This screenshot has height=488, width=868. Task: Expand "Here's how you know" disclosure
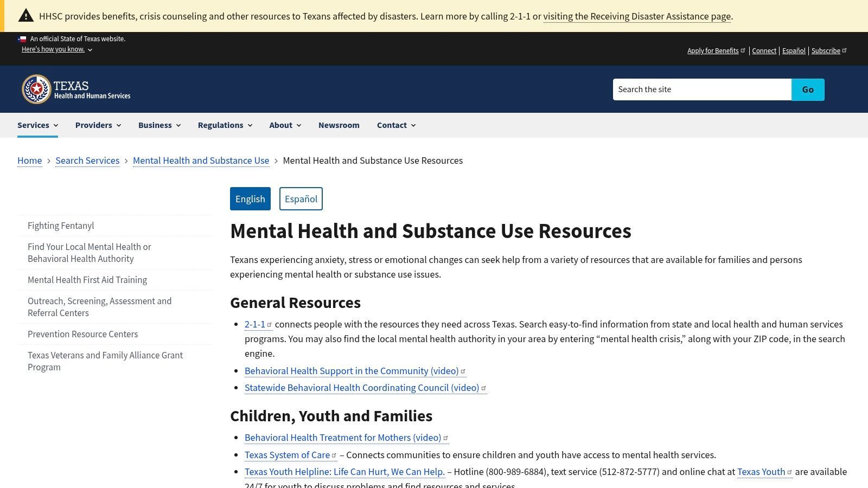pyautogui.click(x=57, y=49)
